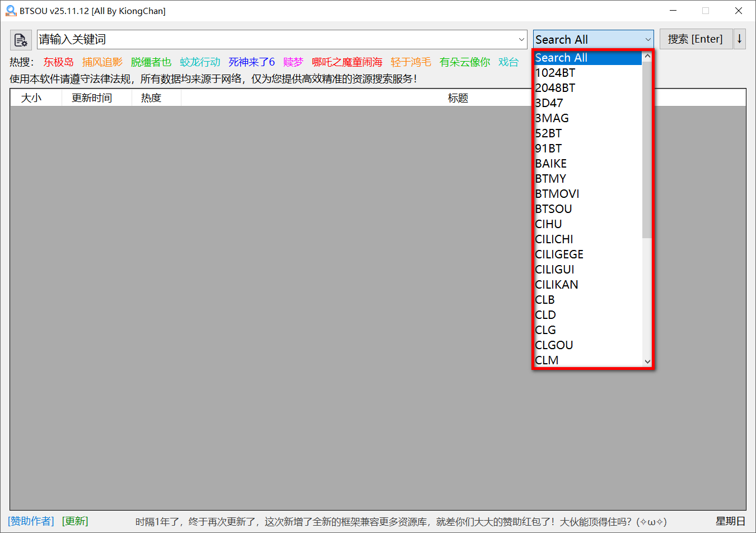Click the 搜索 [Enter] search button
Viewport: 756px width, 533px height.
coord(696,39)
